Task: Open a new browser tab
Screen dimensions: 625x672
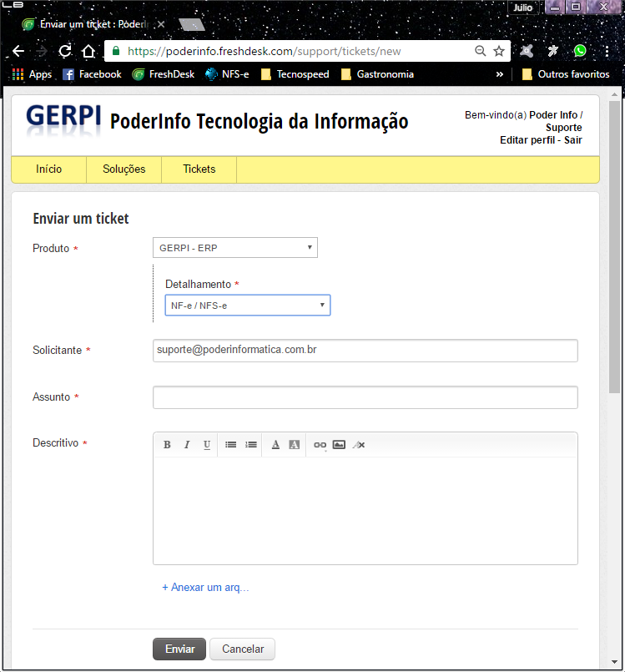Action: click(x=192, y=24)
